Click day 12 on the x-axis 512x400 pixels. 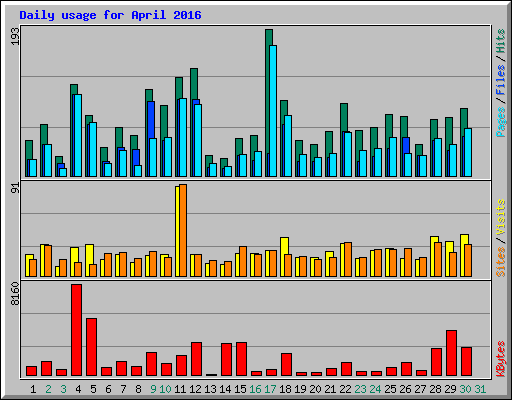[x=195, y=389]
